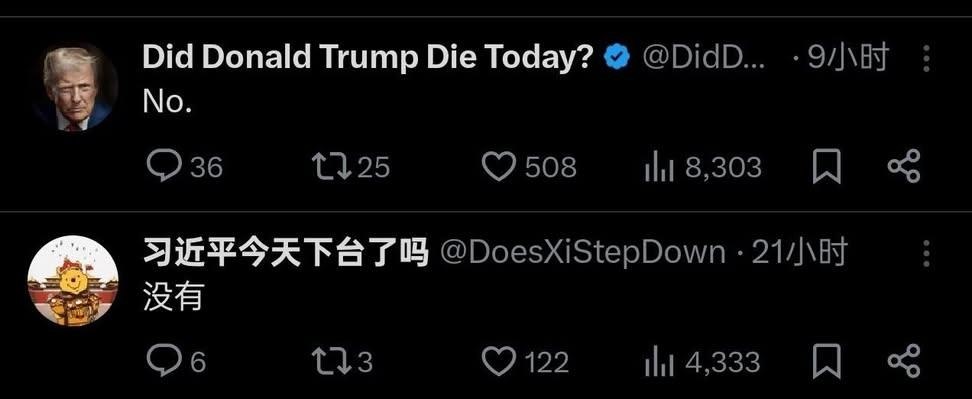The image size is (972, 399).
Task: Retweet the Donald Trump Die Today post
Action: 331,167
